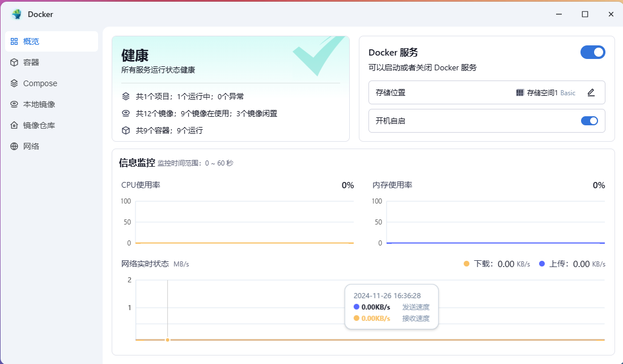Click the cube icon next to 共9个容器
This screenshot has height=364, width=623.
click(126, 130)
